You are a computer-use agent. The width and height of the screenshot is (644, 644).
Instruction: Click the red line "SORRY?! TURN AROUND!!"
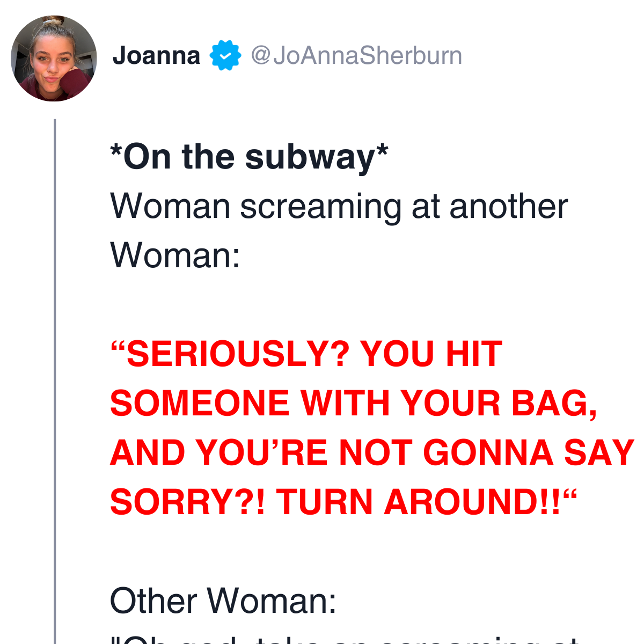pos(342,502)
